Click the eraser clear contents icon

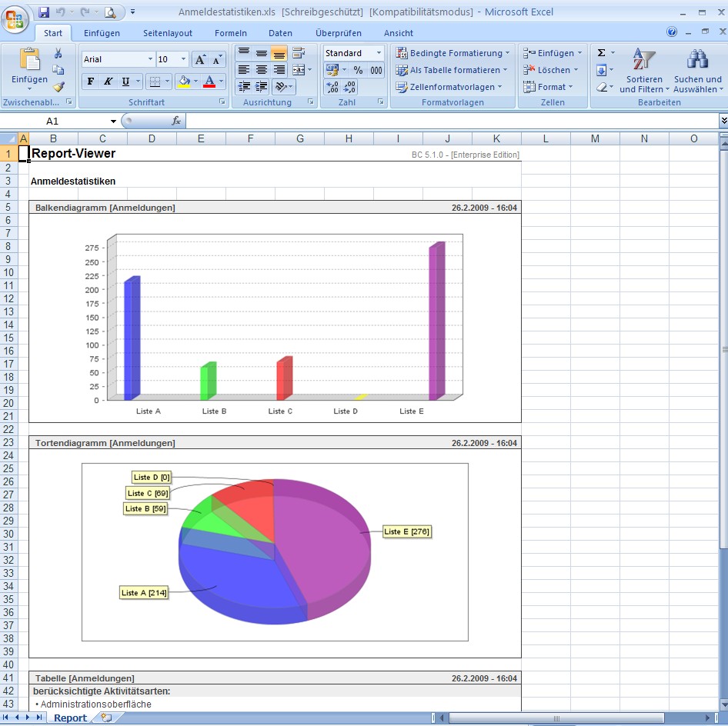[x=602, y=87]
